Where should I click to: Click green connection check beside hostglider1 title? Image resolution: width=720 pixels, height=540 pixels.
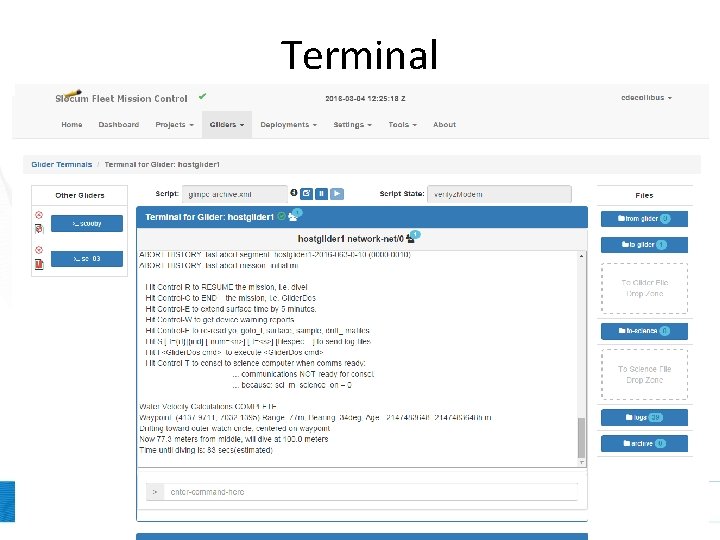281,216
